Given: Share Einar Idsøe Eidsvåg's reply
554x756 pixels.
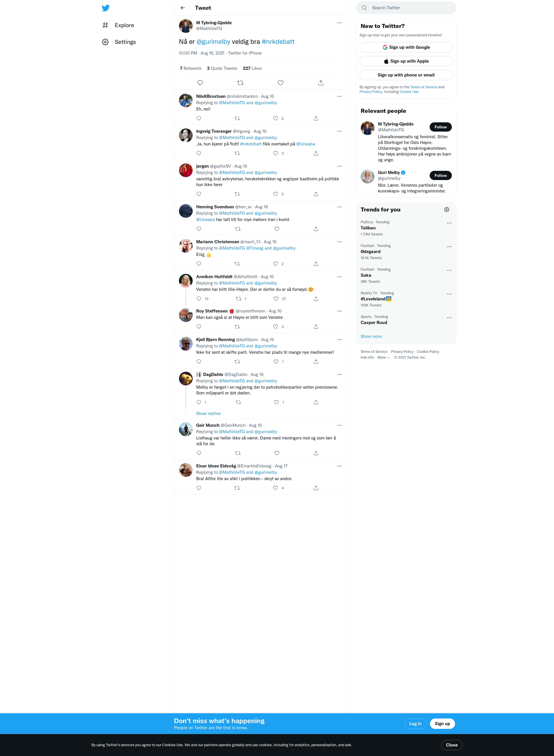Looking at the screenshot, I should pos(316,488).
